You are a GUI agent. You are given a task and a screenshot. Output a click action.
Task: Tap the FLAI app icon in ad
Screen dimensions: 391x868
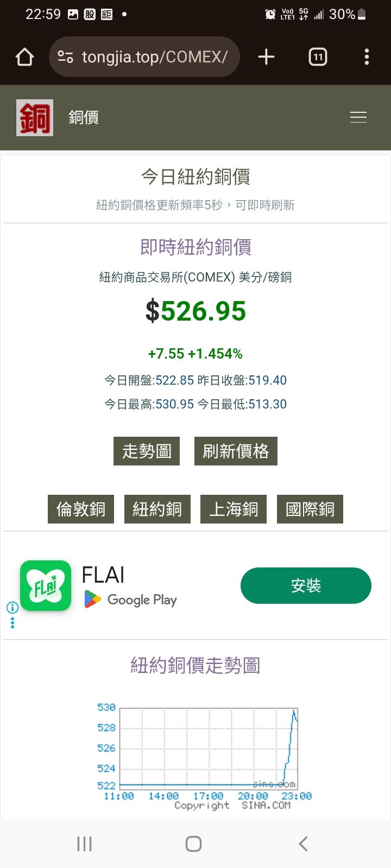click(x=46, y=585)
